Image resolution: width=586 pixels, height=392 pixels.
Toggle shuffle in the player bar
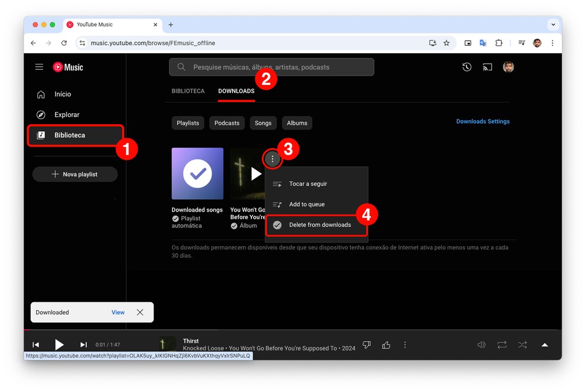coord(522,345)
